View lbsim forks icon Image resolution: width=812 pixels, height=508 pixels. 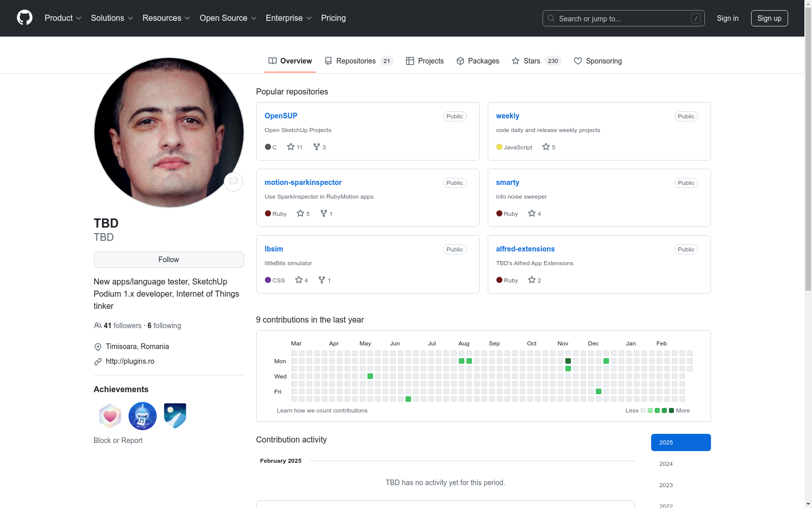322,280
